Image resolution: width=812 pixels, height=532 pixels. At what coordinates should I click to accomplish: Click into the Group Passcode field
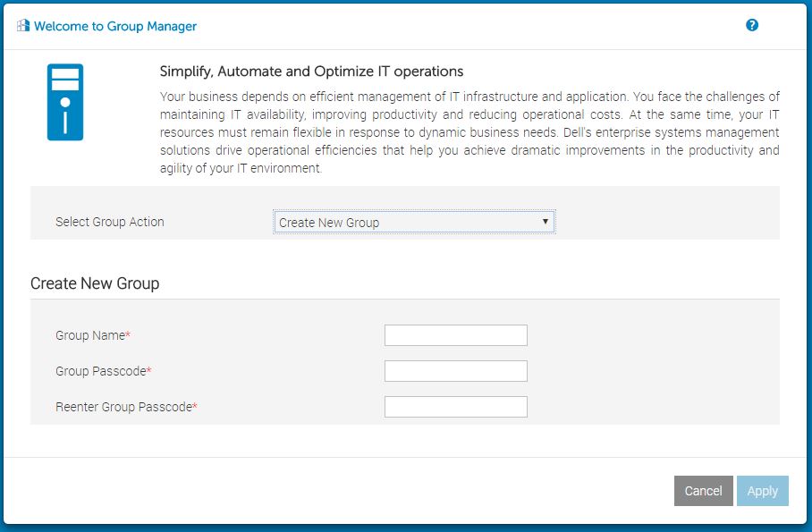pyautogui.click(x=456, y=371)
